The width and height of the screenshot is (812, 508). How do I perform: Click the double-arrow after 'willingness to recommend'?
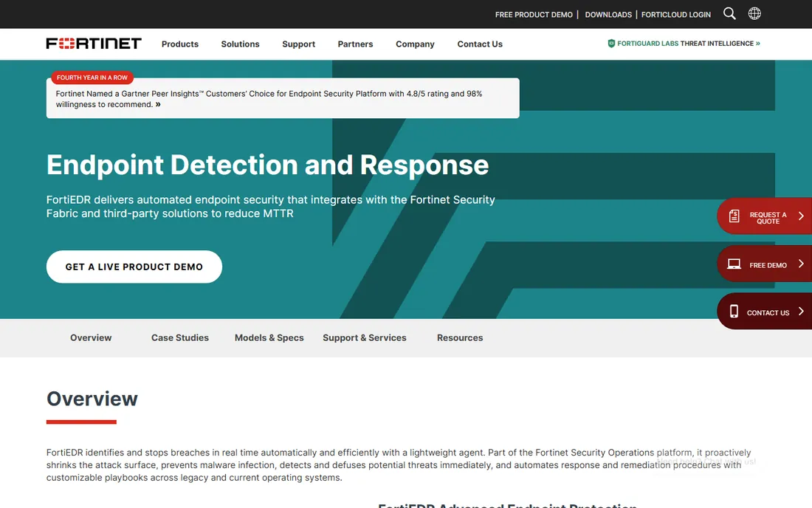click(158, 104)
